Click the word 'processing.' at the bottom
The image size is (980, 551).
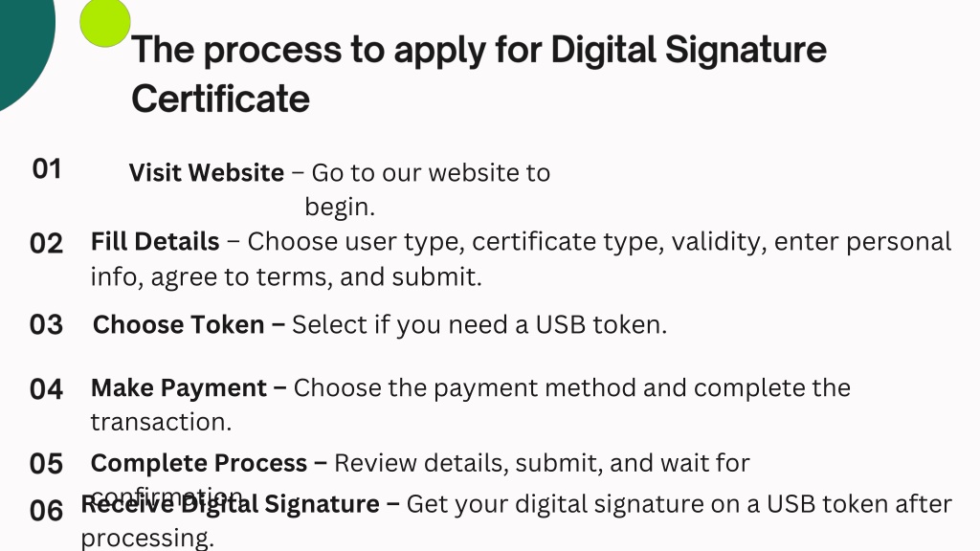point(147,539)
